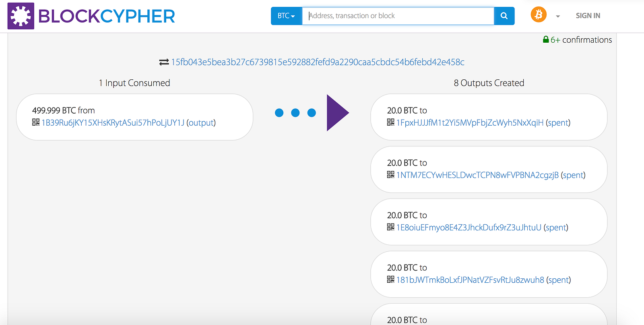Viewport: 644px width, 325px height.
Task: Click the transaction swap arrows icon
Action: [x=164, y=62]
